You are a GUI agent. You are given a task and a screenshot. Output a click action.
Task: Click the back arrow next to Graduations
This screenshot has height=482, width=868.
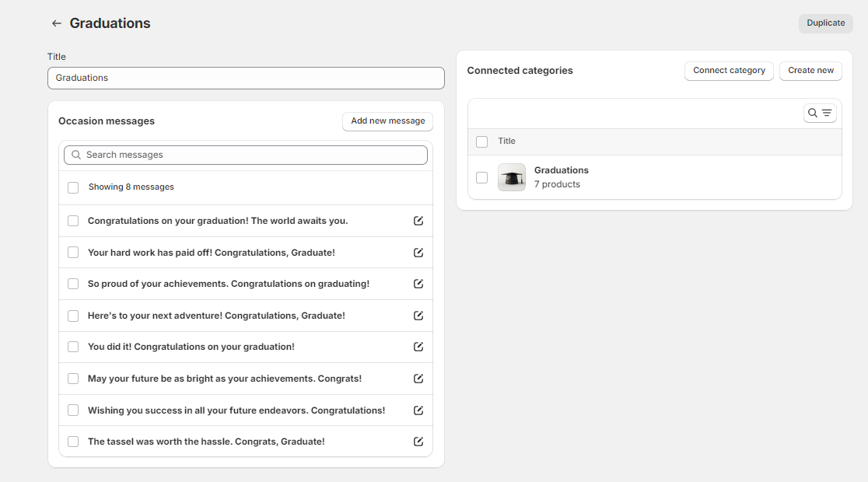tap(56, 23)
